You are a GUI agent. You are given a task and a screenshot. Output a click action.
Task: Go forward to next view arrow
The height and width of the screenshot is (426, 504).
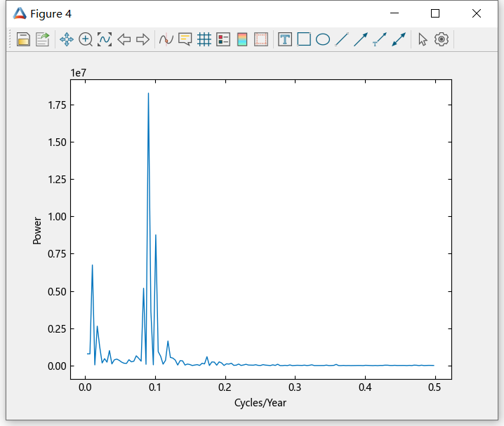(x=142, y=39)
